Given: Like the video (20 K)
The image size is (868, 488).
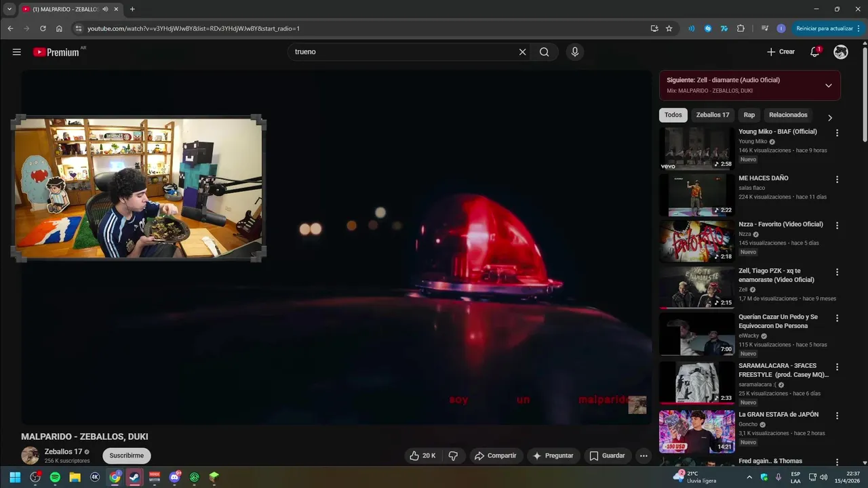Looking at the screenshot, I should coord(423,455).
